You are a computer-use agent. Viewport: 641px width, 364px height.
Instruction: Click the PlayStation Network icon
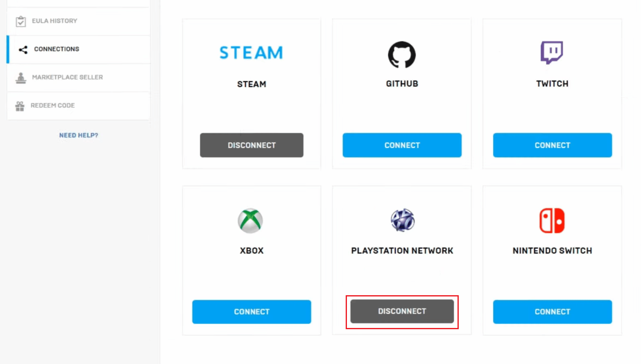pos(402,220)
